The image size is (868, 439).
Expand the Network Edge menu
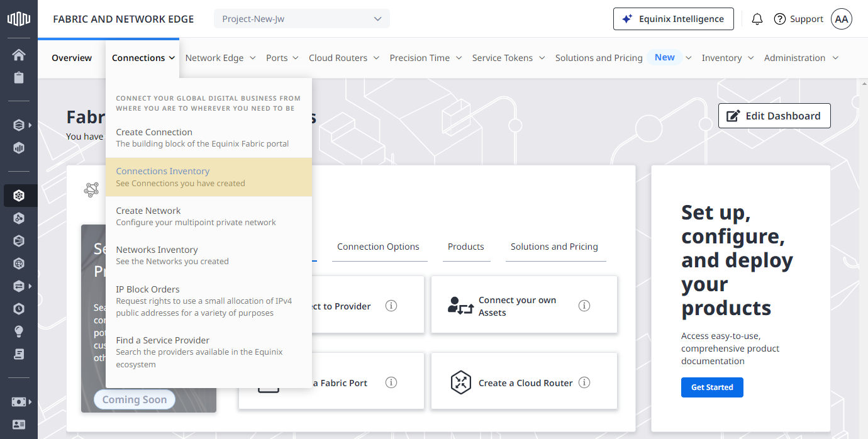(x=220, y=58)
